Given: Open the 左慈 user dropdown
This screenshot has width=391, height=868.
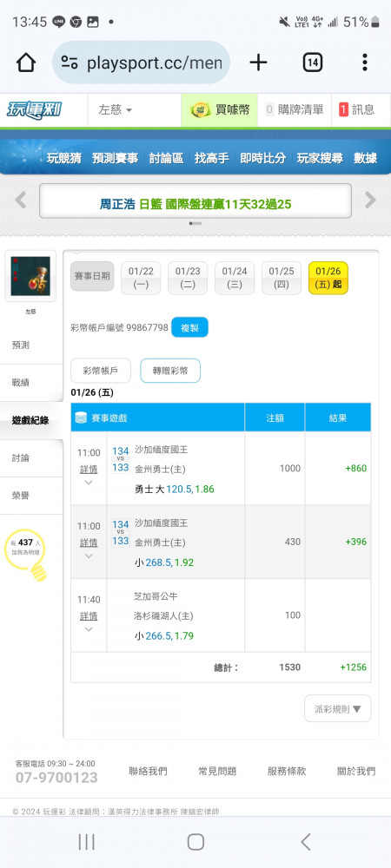Looking at the screenshot, I should click(116, 109).
